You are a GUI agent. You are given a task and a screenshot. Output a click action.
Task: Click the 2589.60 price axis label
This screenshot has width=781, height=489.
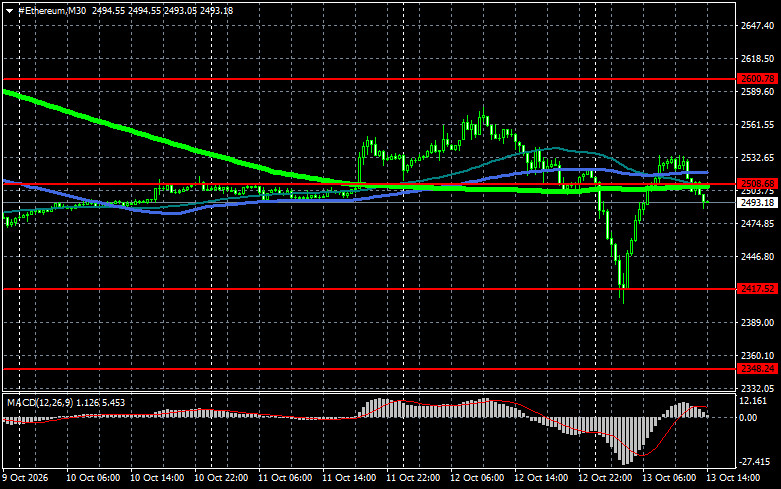click(758, 92)
